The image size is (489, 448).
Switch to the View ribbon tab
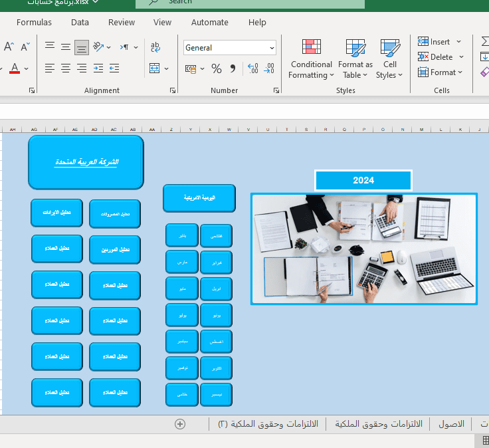[x=162, y=23]
